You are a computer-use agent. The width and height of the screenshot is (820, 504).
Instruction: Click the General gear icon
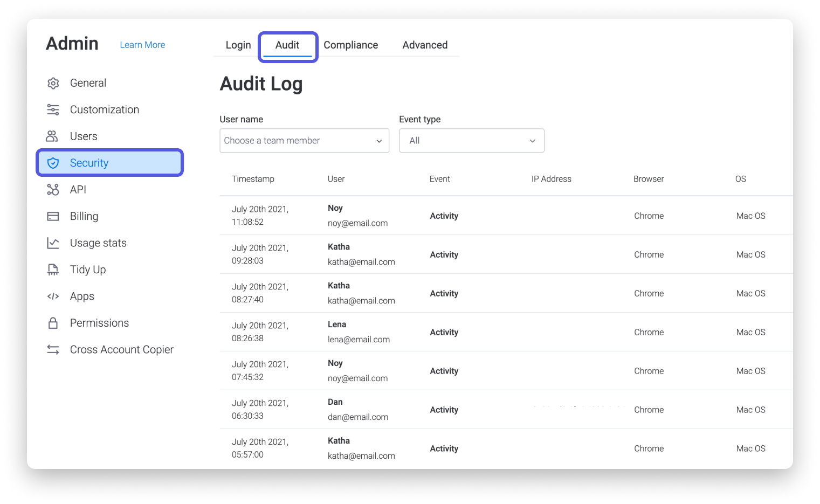point(53,83)
